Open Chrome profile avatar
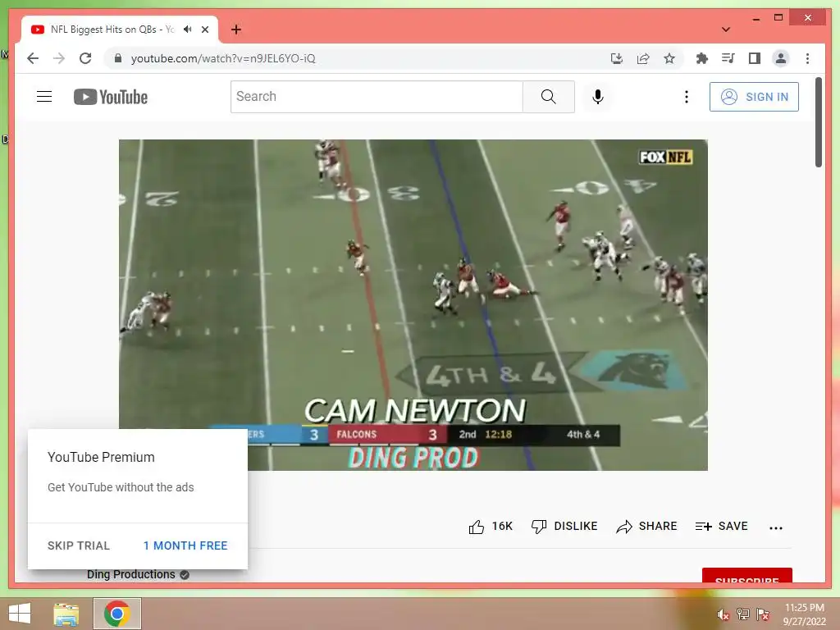Viewport: 840px width, 630px height. coord(781,58)
